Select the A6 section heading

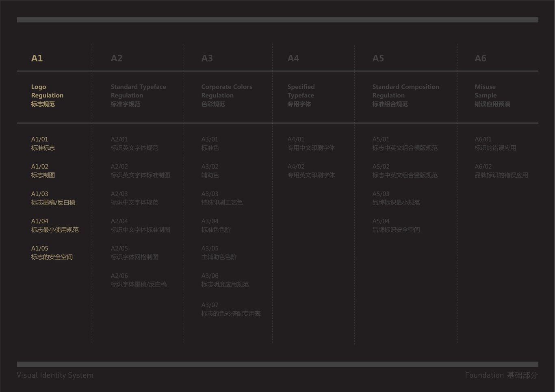(481, 58)
